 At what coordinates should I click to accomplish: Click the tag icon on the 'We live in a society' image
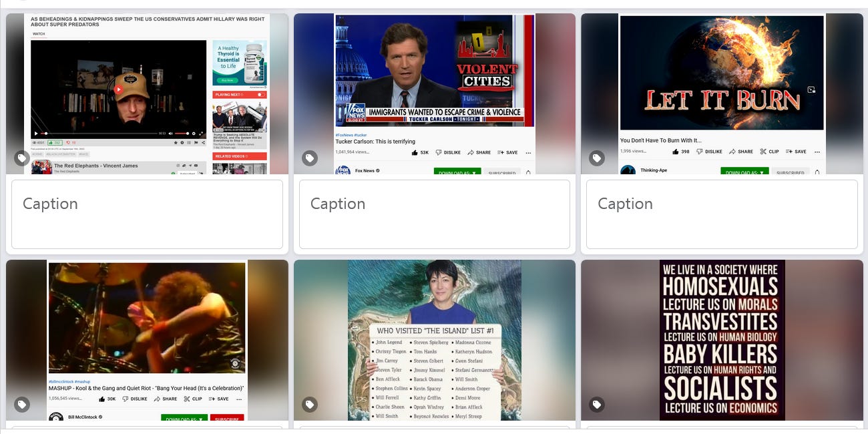point(597,405)
